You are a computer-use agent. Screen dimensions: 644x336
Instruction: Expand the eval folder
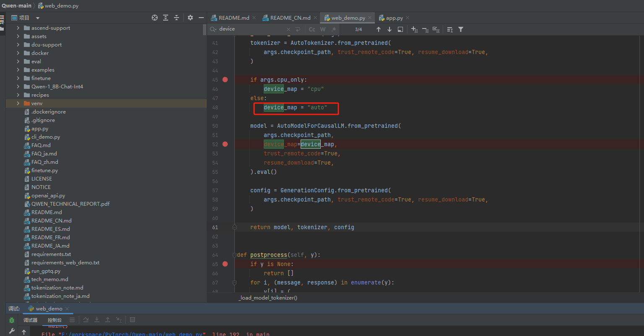click(18, 62)
